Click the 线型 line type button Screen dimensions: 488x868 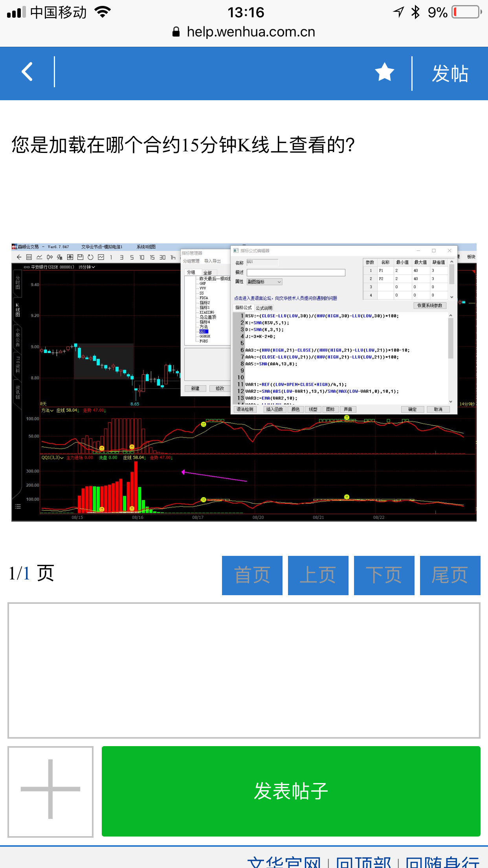tap(313, 409)
